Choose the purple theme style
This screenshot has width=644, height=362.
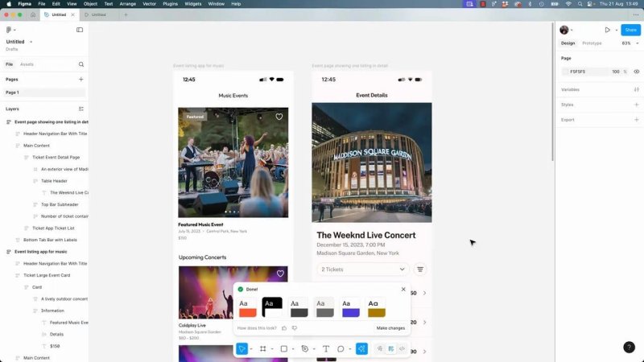click(x=351, y=308)
